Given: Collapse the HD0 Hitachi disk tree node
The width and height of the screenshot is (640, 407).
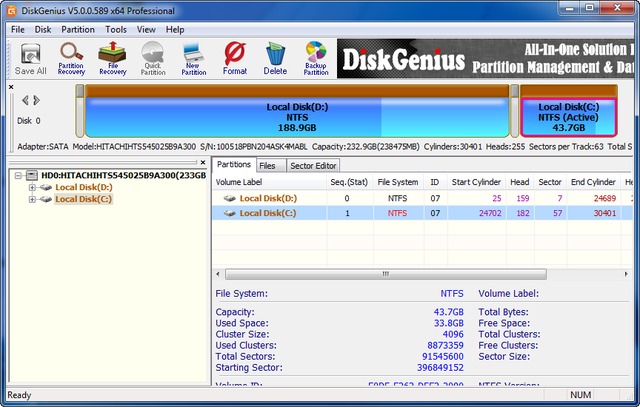Looking at the screenshot, I should point(18,175).
